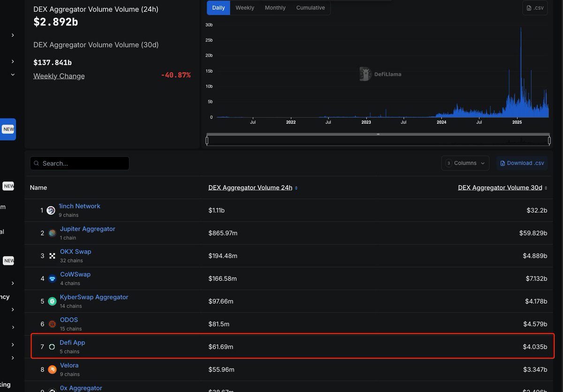Click the $97.66m value in KyberSwap row
Image resolution: width=563 pixels, height=392 pixels.
coord(221,302)
